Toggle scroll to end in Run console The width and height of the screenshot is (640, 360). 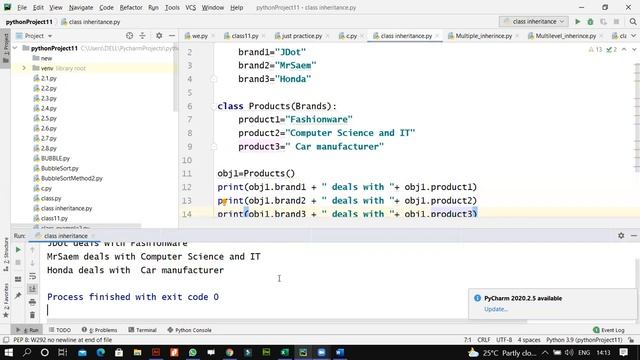point(33,289)
